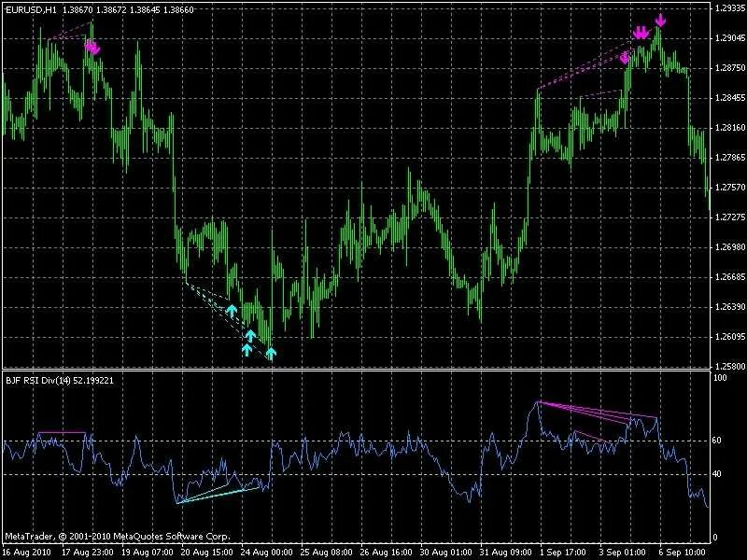Click the RSI scale level 40
The image size is (747, 560).
click(x=717, y=474)
